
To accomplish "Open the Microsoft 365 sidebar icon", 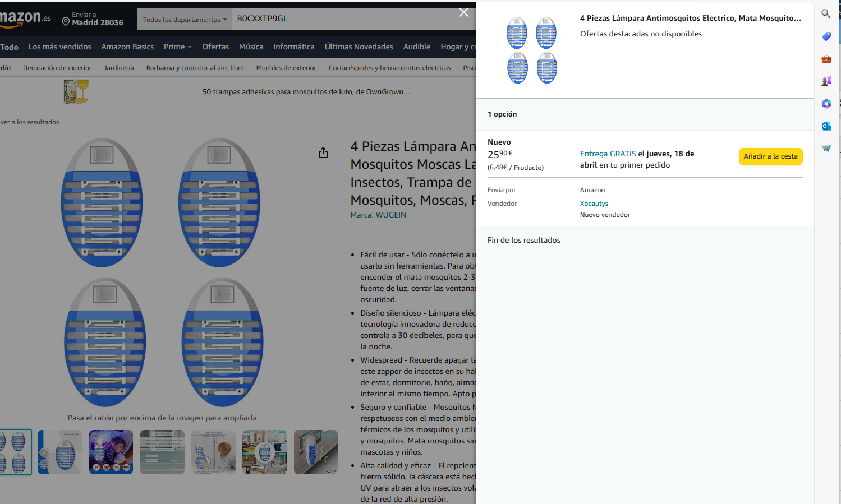I will tap(826, 104).
